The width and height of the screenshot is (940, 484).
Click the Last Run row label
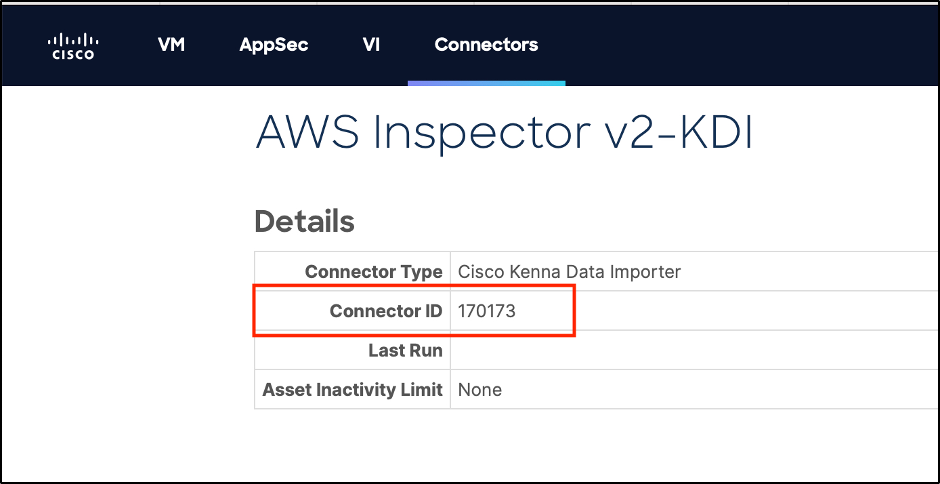(x=405, y=350)
